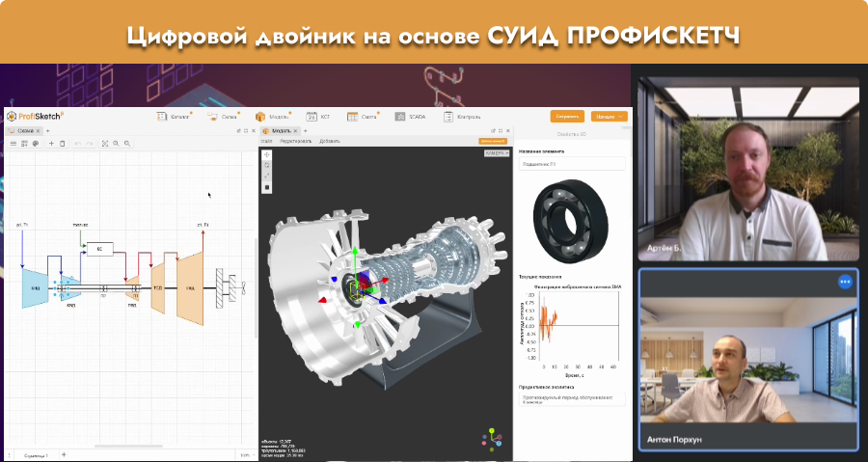Open the КАМЕРА dropdown in 3D viewport
Image resolution: width=868 pixels, height=462 pixels.
497,153
